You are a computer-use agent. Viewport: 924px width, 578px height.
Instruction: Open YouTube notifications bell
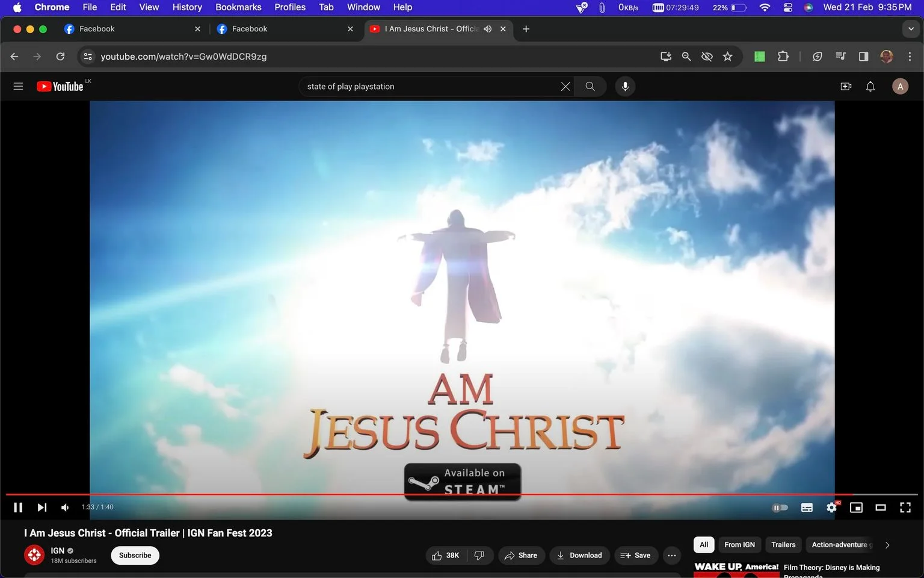870,87
